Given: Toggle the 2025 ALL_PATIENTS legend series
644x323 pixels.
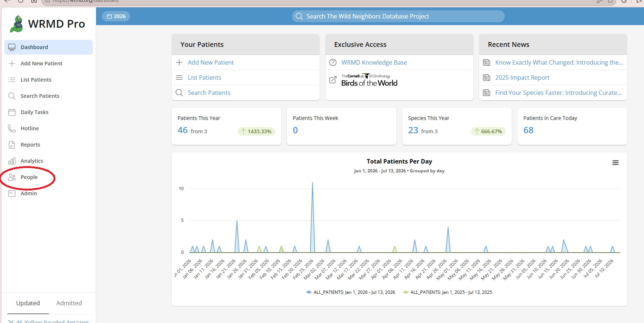Looking at the screenshot, I should click(447, 292).
